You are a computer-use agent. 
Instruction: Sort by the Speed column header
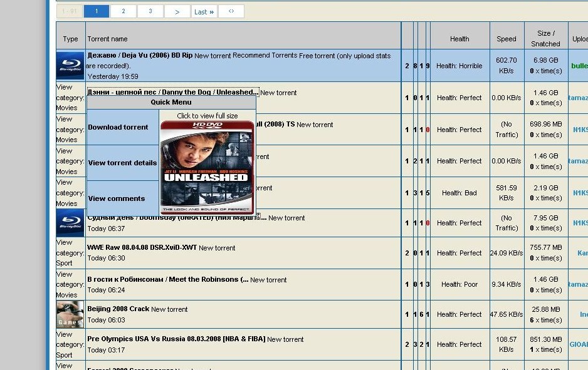507,39
